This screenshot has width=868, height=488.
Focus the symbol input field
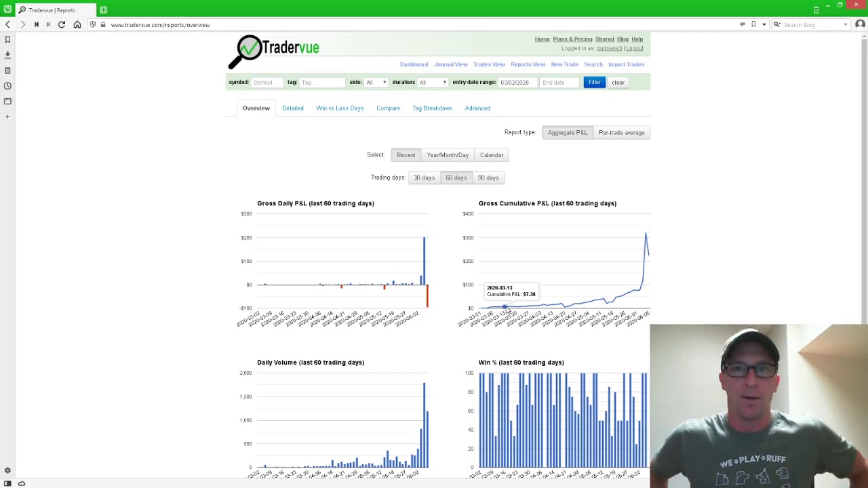tap(267, 83)
